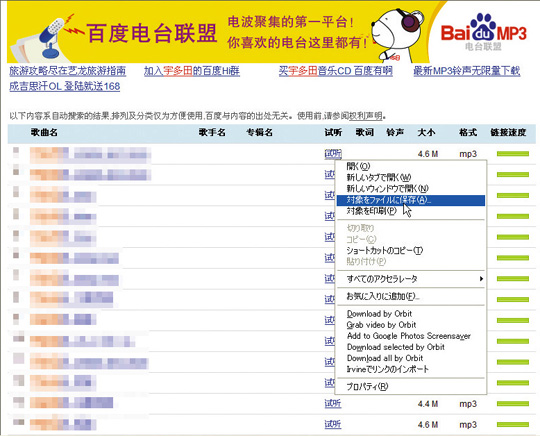Choose 新しいウィンドウで開く from context menu
Image resolution: width=540 pixels, height=436 pixels.
(387, 188)
